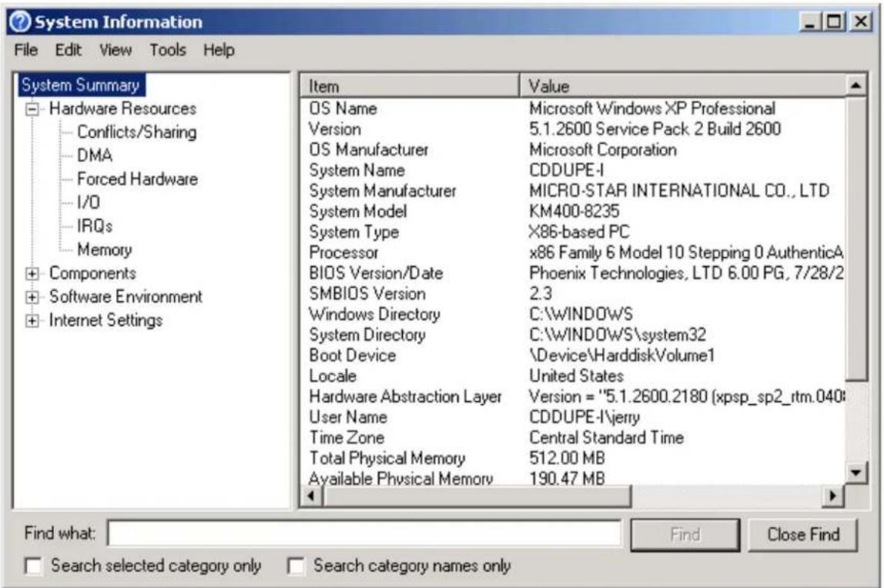884x588 pixels.
Task: Select the Boot Device row
Action: pyautogui.click(x=572, y=356)
